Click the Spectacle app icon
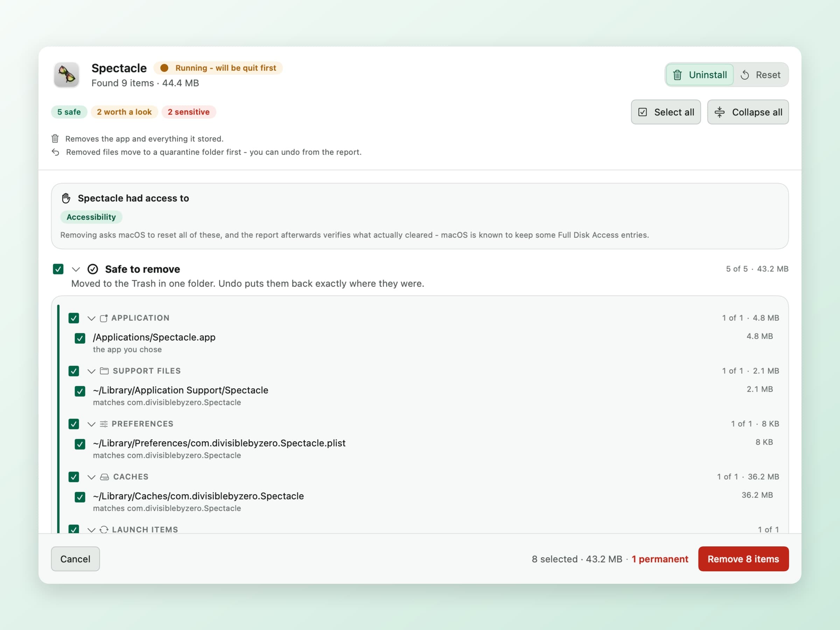This screenshot has width=840, height=630. [x=66, y=75]
